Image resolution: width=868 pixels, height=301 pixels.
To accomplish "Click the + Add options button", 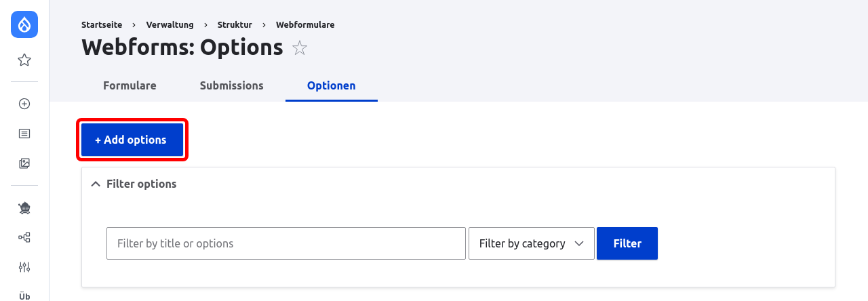I will [132, 140].
